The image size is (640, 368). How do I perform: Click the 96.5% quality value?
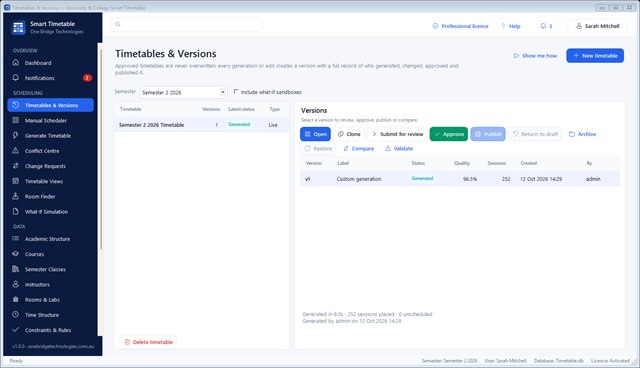click(470, 179)
